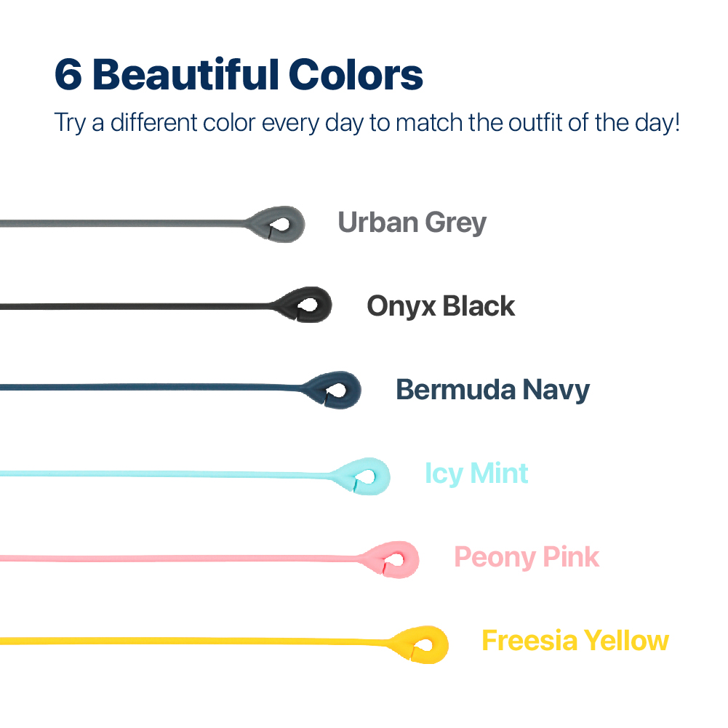
Task: Click the subtitle about matching your outfit
Action: click(367, 121)
